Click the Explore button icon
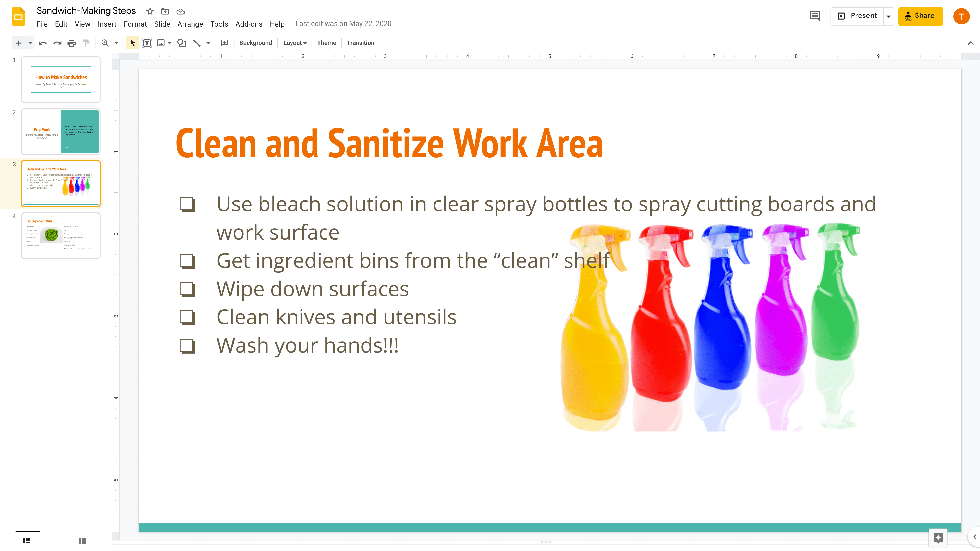This screenshot has height=551, width=980. pyautogui.click(x=938, y=537)
